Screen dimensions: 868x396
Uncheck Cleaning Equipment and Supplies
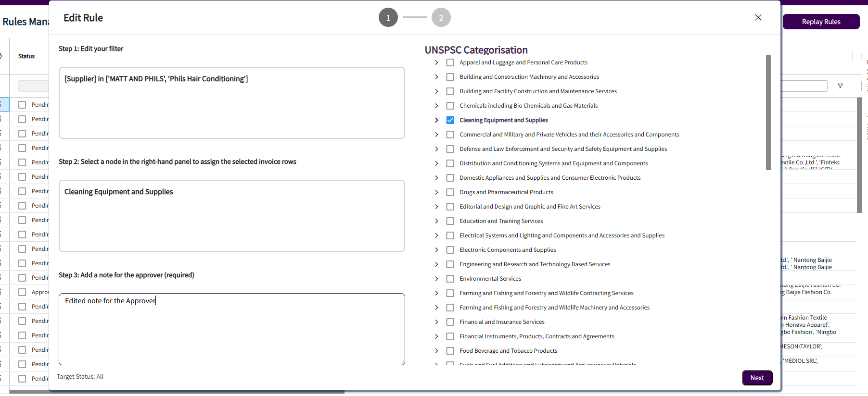click(450, 120)
